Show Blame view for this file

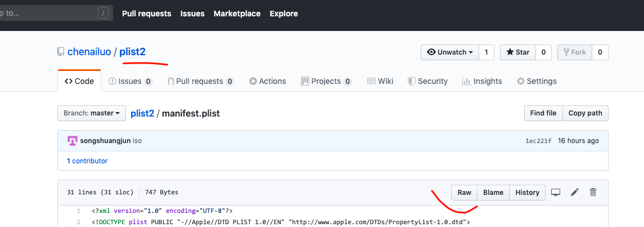click(493, 193)
